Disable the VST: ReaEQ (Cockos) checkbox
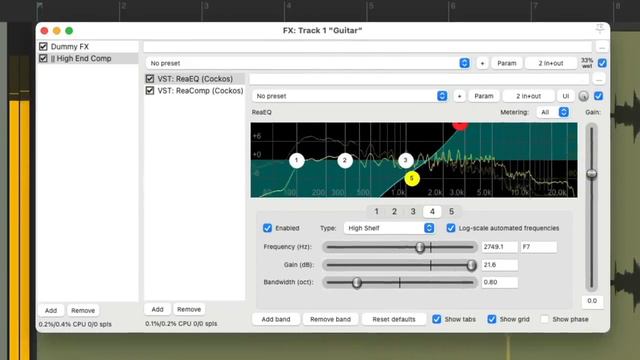640x360 pixels. (x=150, y=79)
